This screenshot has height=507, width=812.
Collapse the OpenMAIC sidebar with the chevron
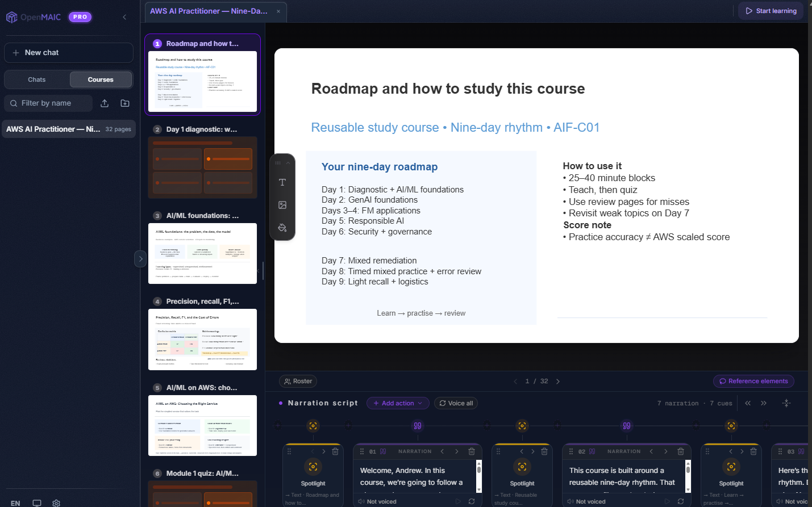coord(124,17)
